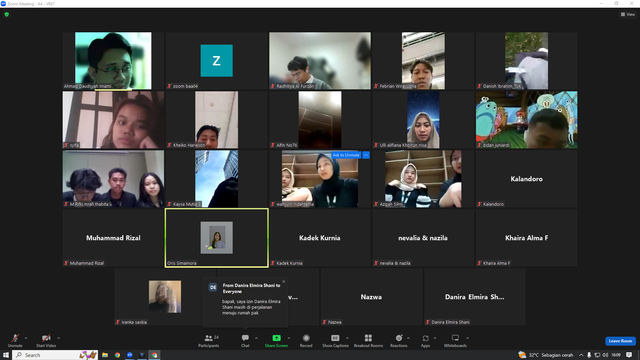The width and height of the screenshot is (640, 360).
Task: Click Ask to Unmute on Wahyuni's tile
Action: point(346,155)
